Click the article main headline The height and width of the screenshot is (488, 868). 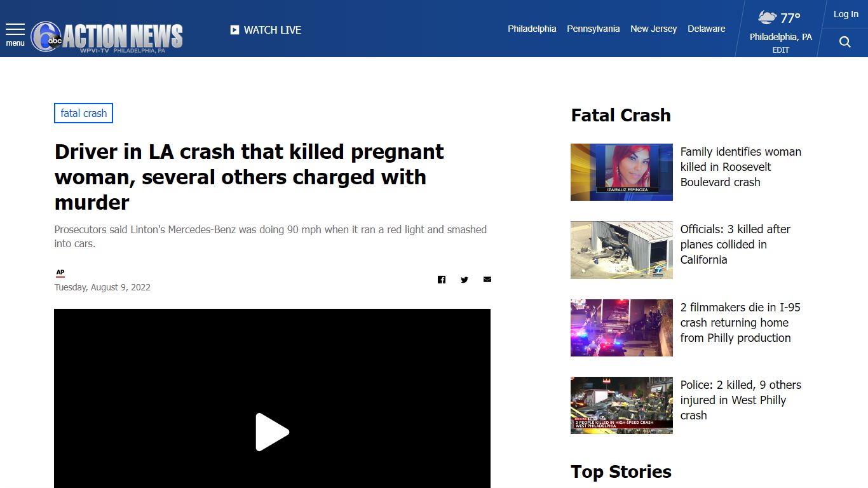pos(249,177)
